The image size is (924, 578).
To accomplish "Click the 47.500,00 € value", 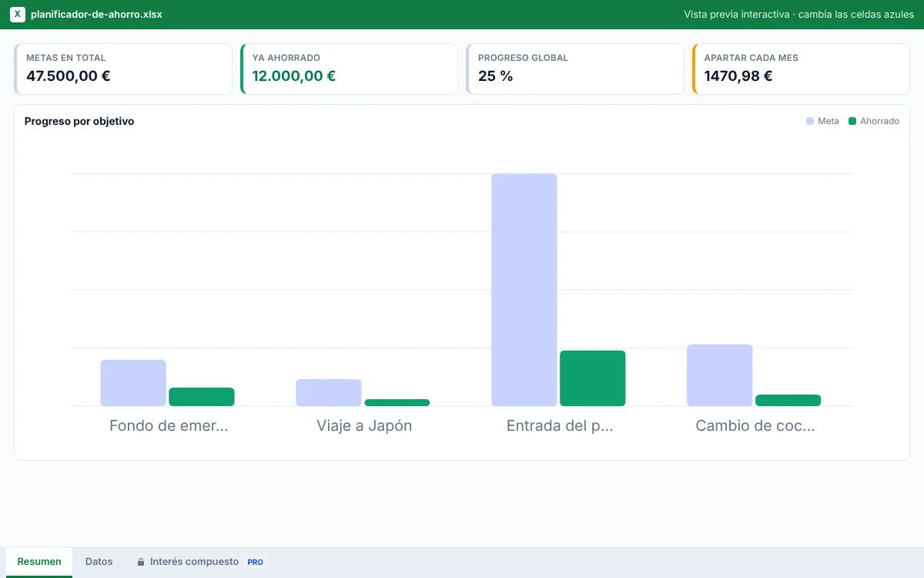I will point(69,76).
